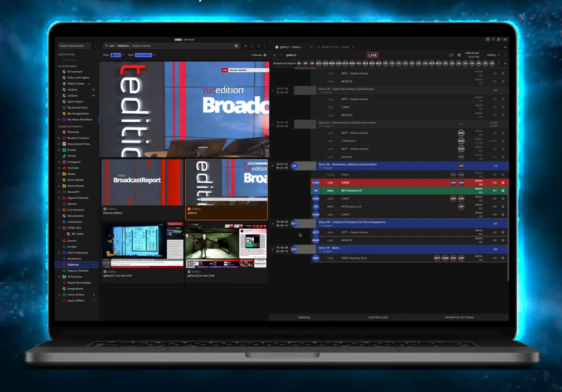This screenshot has height=392, width=562.
Task: Click the settings icon next to 4 Results
Action: pyautogui.click(x=265, y=55)
